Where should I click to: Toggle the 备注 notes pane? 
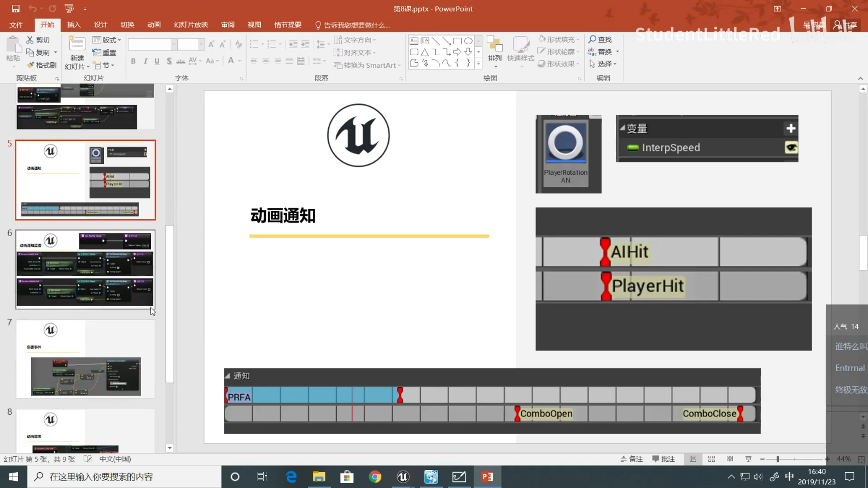point(632,459)
